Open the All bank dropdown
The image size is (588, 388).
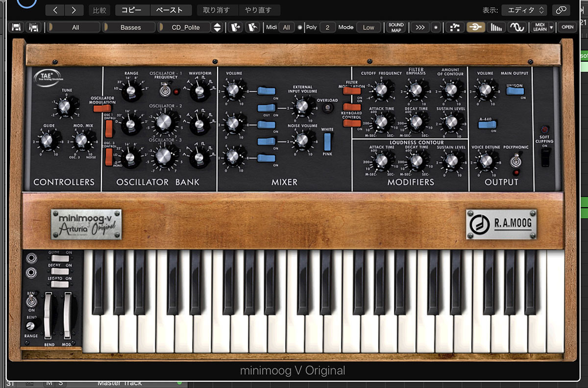point(75,27)
